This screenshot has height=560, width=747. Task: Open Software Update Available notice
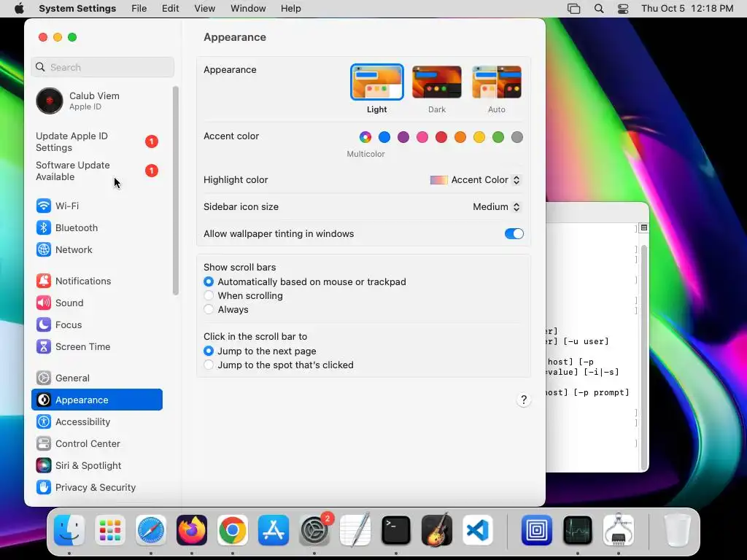97,171
